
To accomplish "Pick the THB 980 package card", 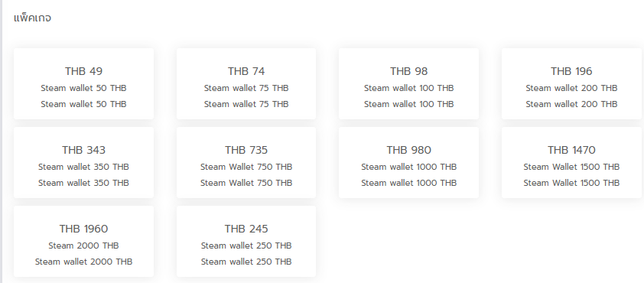I will tap(408, 163).
